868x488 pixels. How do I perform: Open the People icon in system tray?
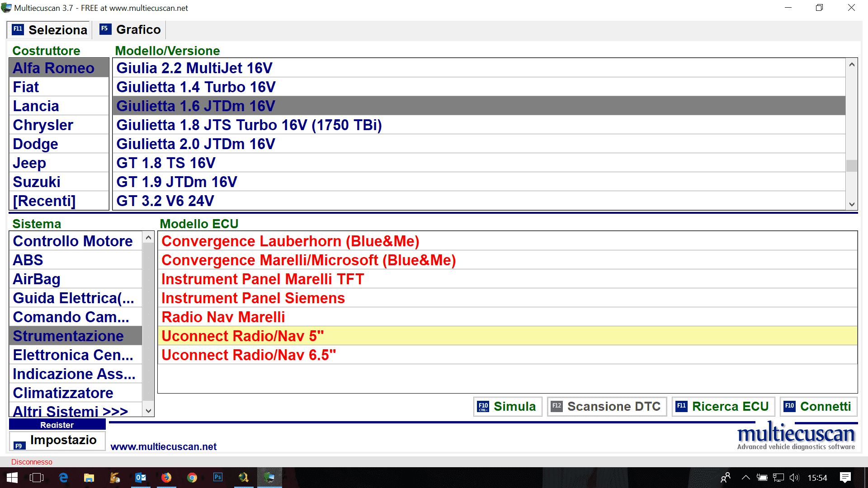(x=726, y=478)
